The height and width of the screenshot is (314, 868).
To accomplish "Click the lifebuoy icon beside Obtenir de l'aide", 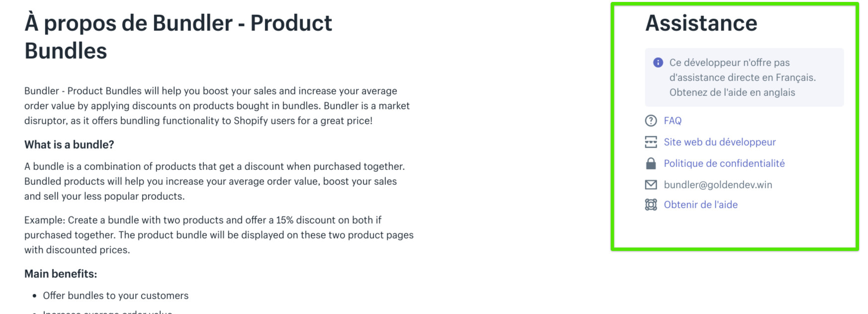I will (x=651, y=205).
